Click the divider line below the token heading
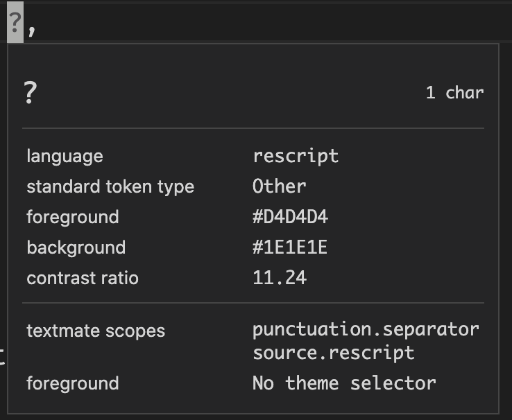512x420 pixels. [253, 128]
